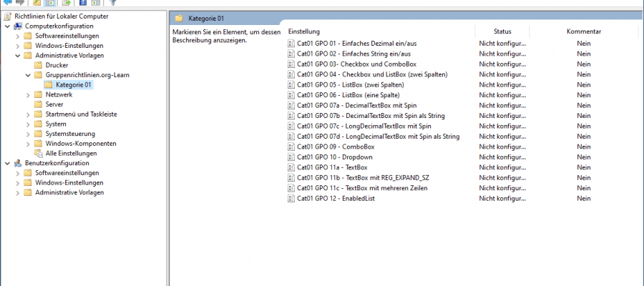The height and width of the screenshot is (286, 644).
Task: Click the policy icon beside Cat01 GPO 09 - ComboBox
Action: click(291, 147)
